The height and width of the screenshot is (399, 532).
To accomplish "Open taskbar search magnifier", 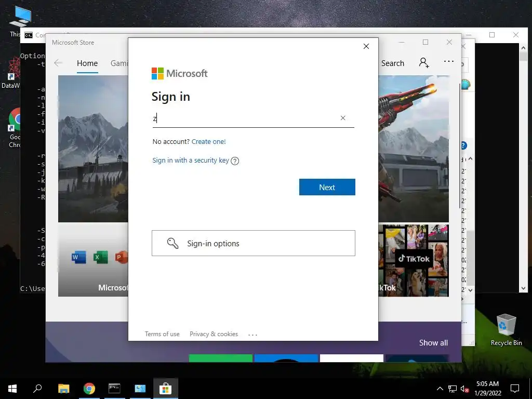I will tap(37, 388).
